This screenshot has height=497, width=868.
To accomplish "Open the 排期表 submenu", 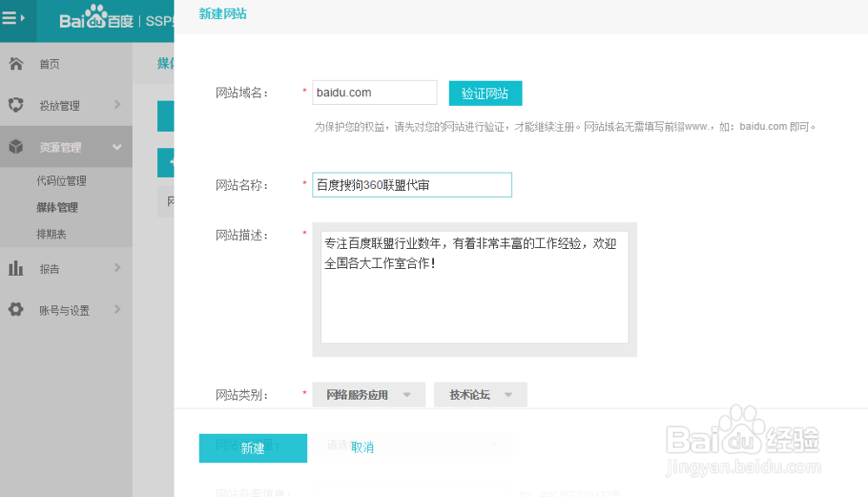I will (51, 234).
